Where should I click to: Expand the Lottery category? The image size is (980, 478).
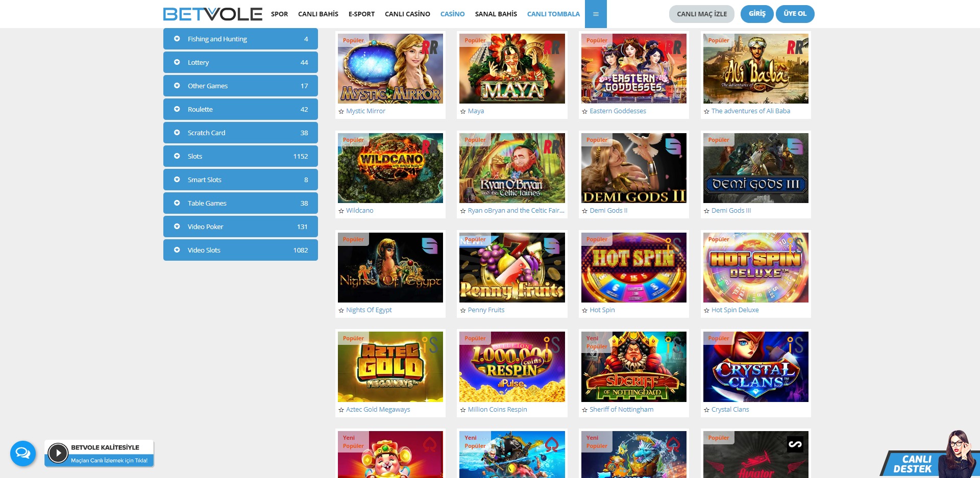[x=240, y=62]
